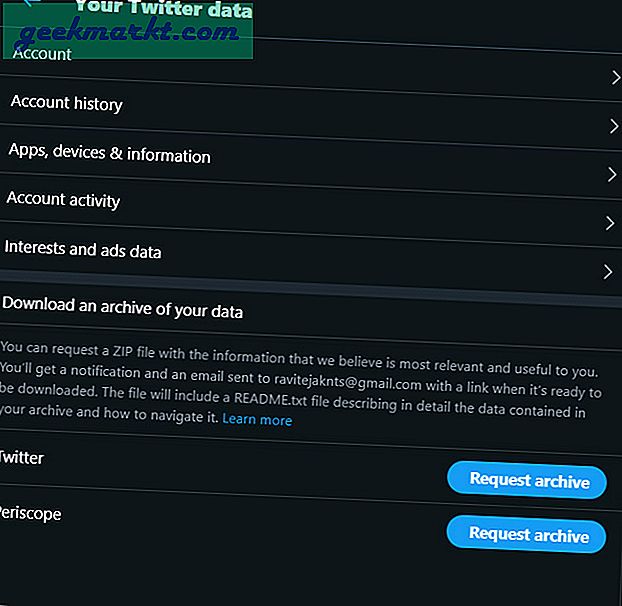Click the arrow beside Account history
The width and height of the screenshot is (622, 606).
coord(614,126)
